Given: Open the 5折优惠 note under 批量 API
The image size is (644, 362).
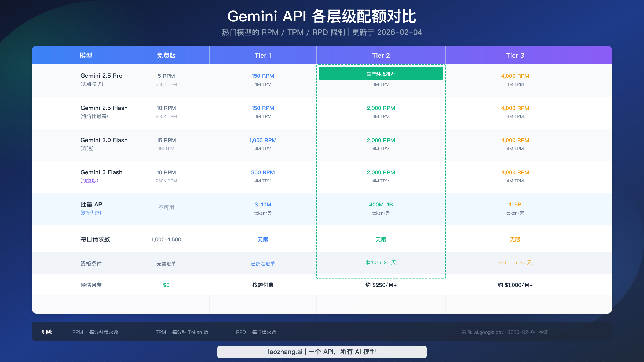Looking at the screenshot, I should pyautogui.click(x=91, y=213).
